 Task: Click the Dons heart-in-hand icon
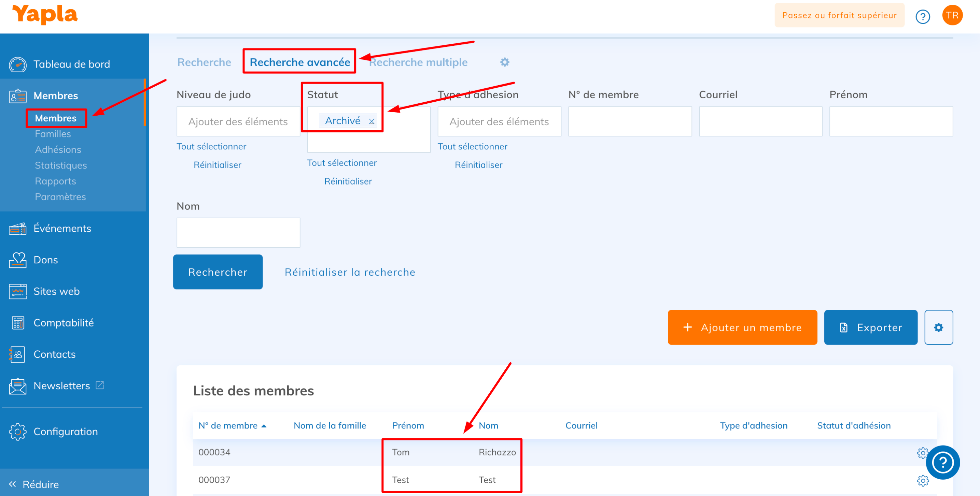click(17, 260)
